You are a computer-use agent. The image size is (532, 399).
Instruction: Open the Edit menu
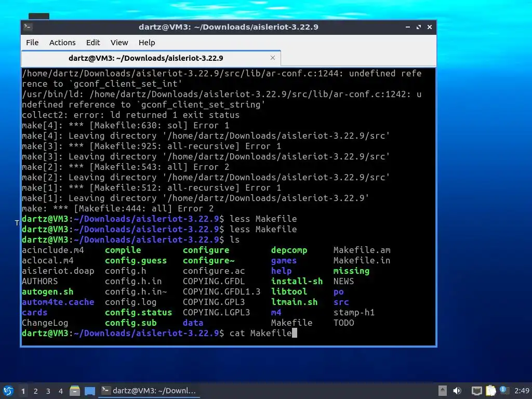[93, 43]
